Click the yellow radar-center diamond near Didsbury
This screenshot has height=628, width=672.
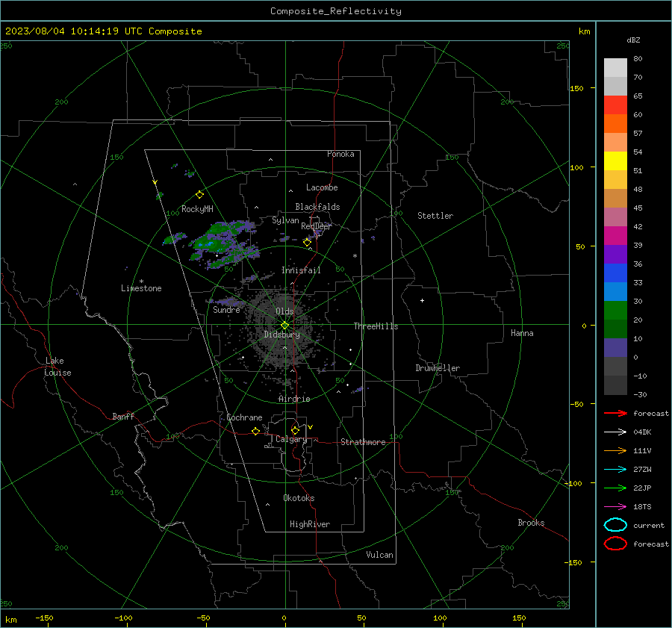click(x=285, y=325)
